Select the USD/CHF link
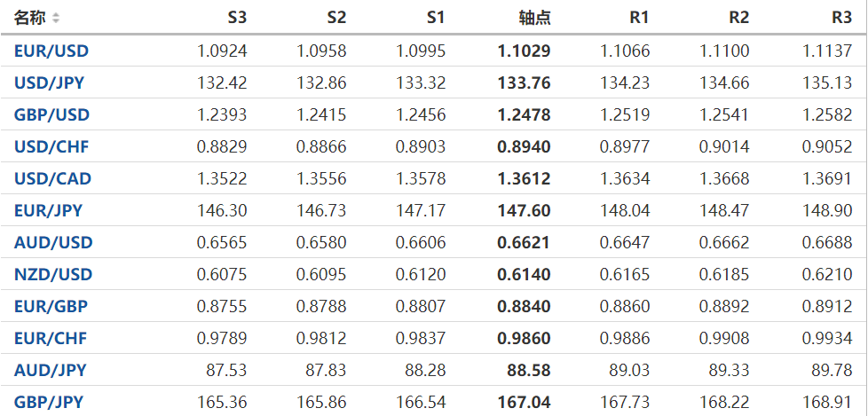The height and width of the screenshot is (416, 868). click(51, 146)
